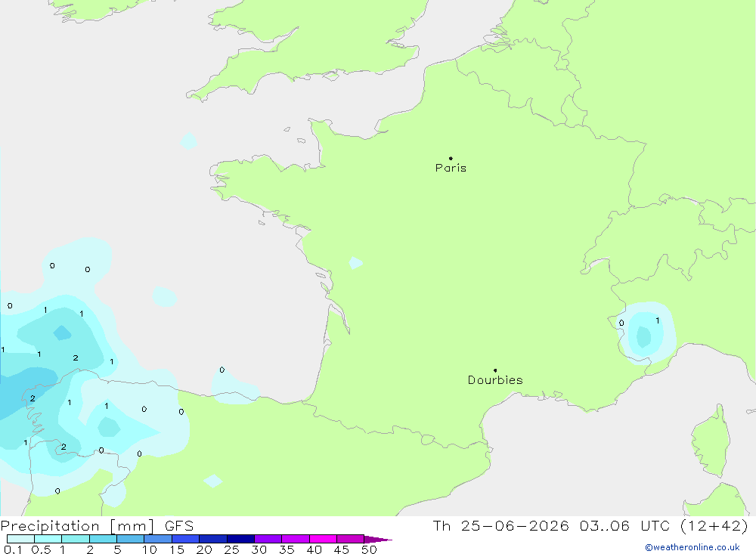Click the '03..06 UTC' time range text
Viewport: 756px width, 554px height.
tap(625, 526)
